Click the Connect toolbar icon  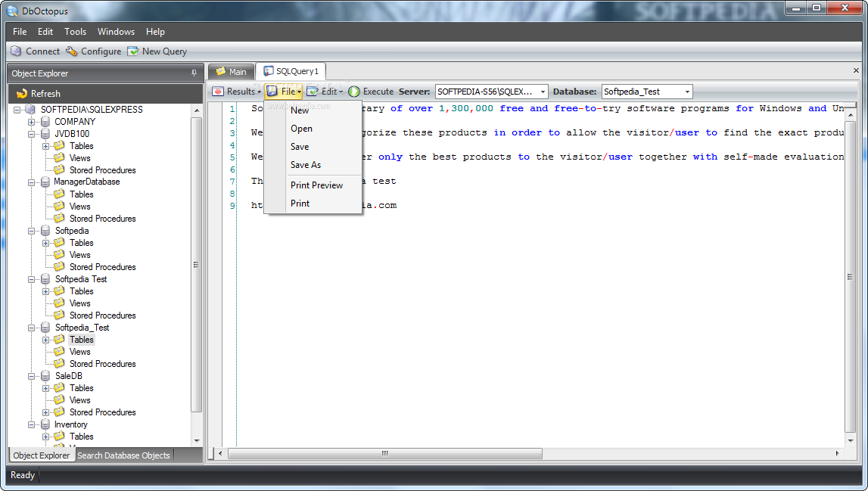point(16,51)
